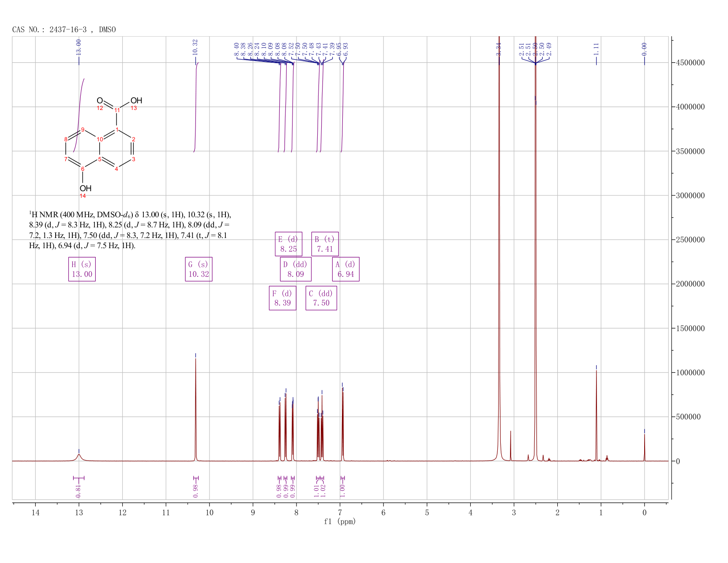Viewport: 728px width, 563px height.
Task: Click the carboxylic OH atom labeled 13
Action: [x=136, y=101]
